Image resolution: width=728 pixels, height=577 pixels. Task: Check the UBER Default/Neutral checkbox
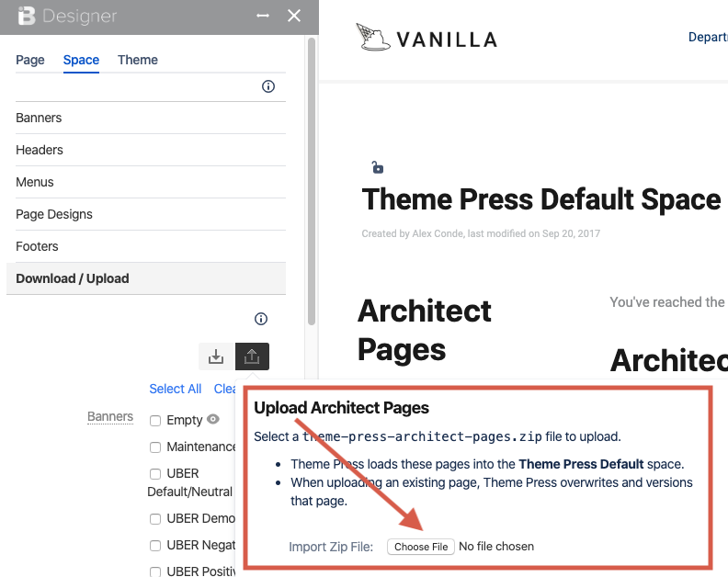(x=155, y=473)
